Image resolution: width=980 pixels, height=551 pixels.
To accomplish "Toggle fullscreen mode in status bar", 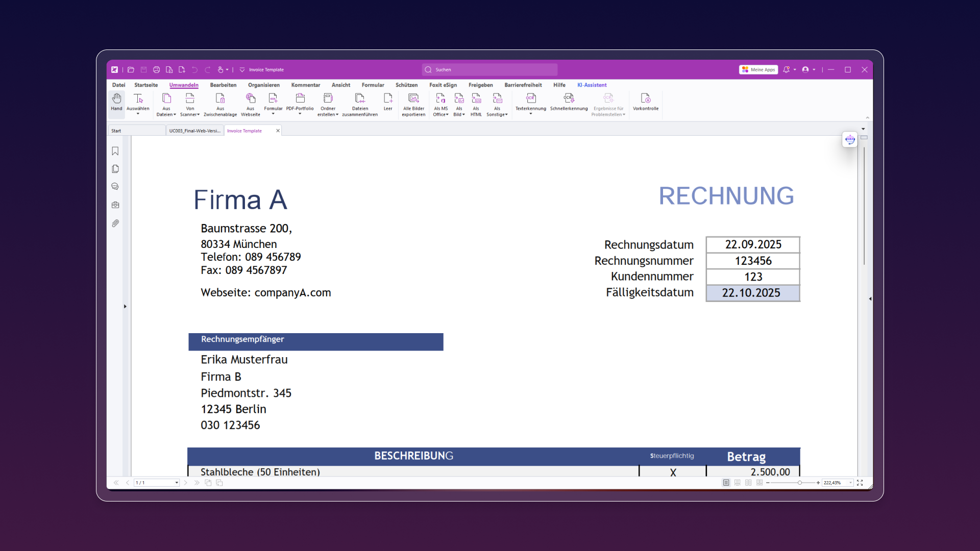I will (860, 483).
